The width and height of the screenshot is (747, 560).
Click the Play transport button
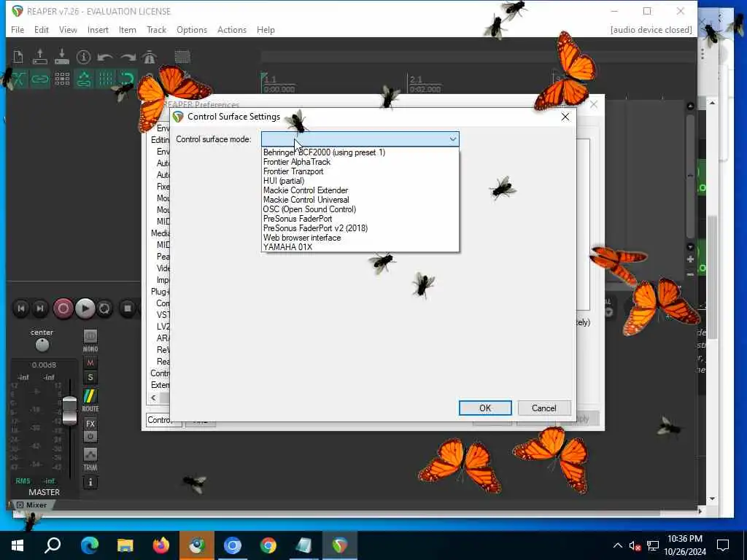pos(85,308)
